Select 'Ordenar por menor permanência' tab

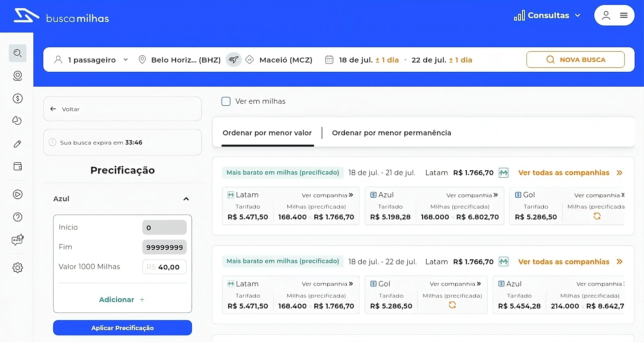pyautogui.click(x=392, y=133)
